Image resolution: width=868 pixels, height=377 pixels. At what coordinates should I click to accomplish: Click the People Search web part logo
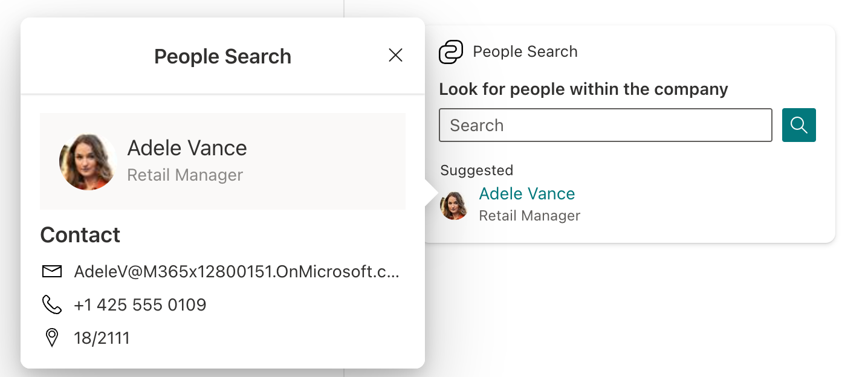(x=451, y=52)
